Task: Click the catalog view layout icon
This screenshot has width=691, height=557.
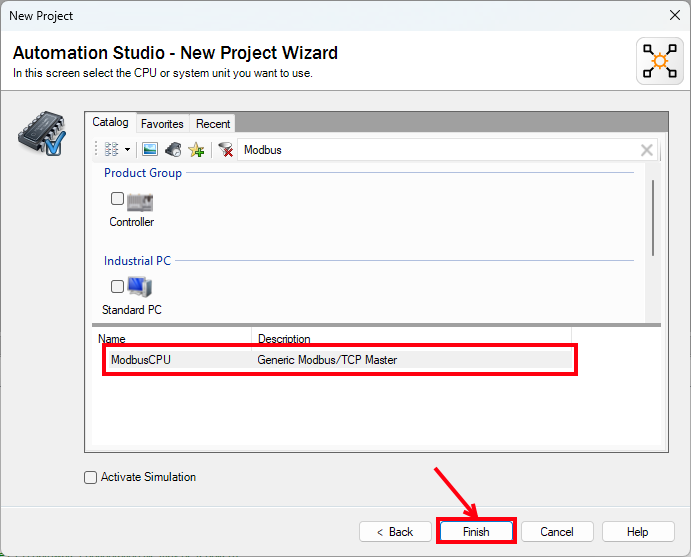Action: click(111, 149)
